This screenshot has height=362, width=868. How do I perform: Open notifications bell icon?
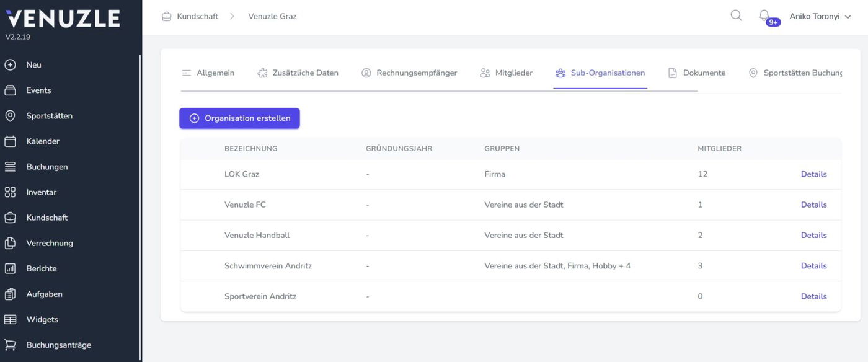coord(764,15)
